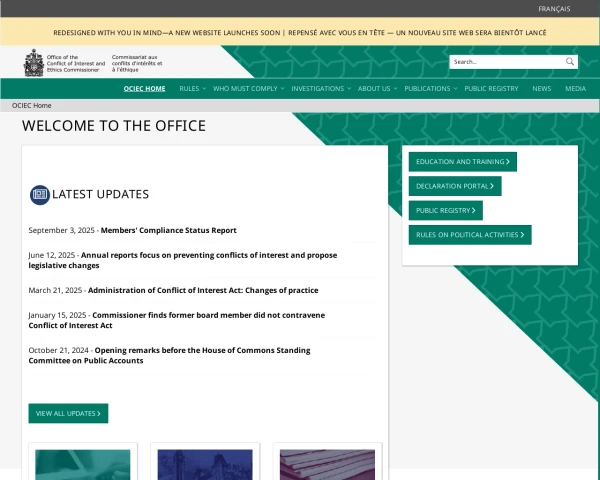Switch site language to Français
The width and height of the screenshot is (600, 480).
tap(554, 9)
